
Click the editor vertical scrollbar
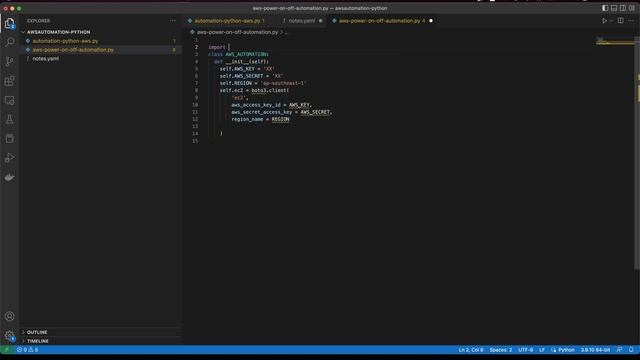pos(638,153)
